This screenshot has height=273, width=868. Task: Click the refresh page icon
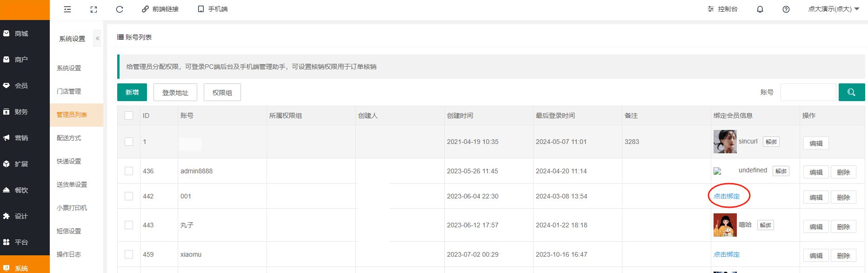tap(120, 9)
